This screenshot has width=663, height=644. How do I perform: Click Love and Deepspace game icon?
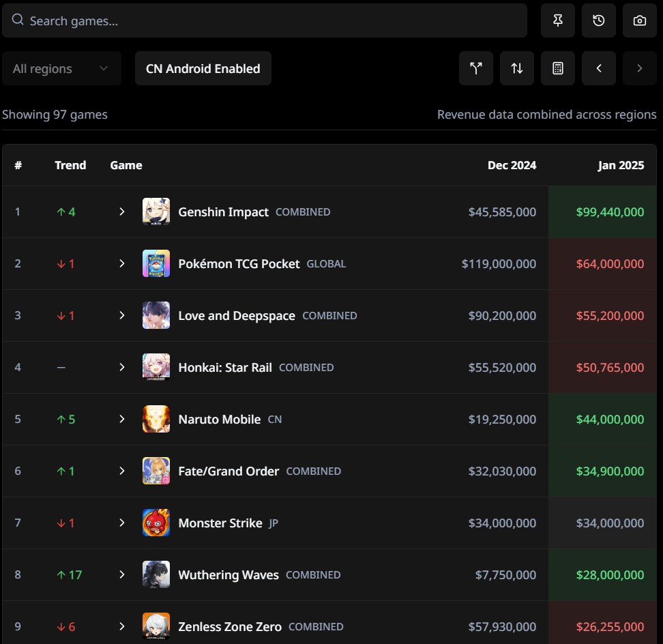point(156,315)
